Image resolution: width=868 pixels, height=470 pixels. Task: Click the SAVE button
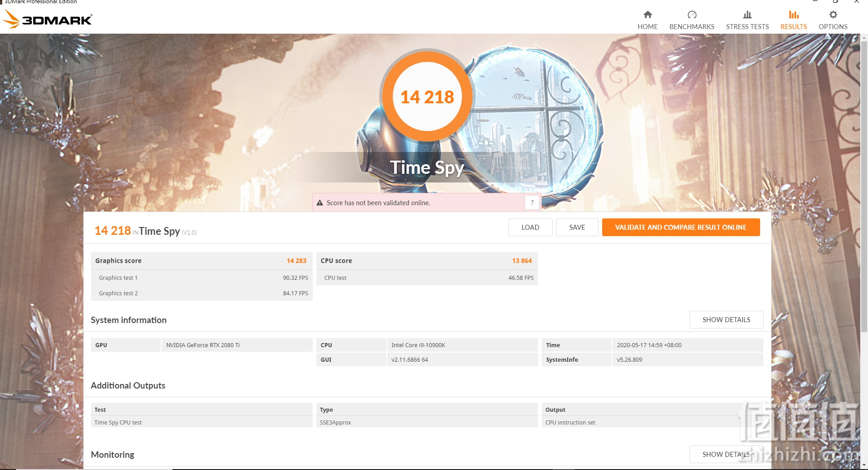click(x=577, y=227)
